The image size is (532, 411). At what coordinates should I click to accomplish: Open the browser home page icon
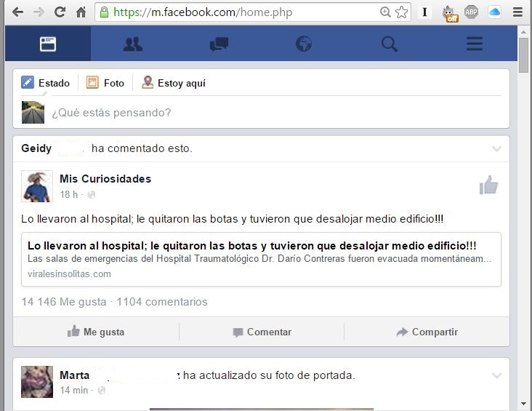point(81,12)
